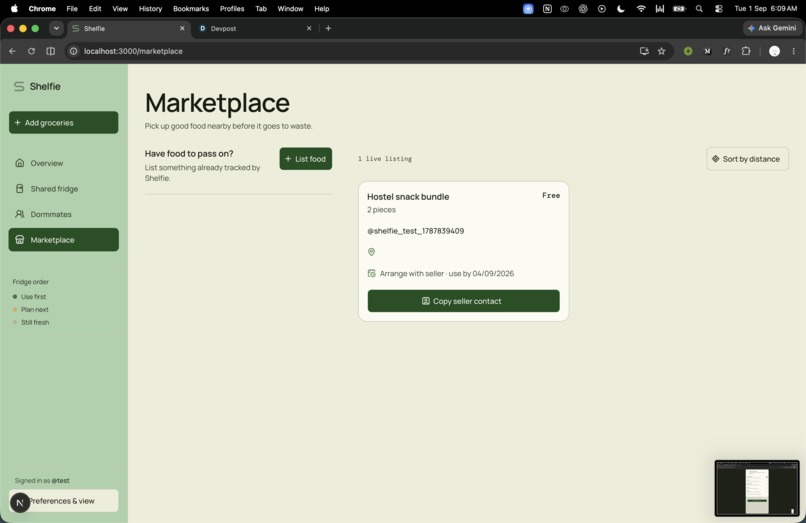806x523 pixels.
Task: Click the Wi-Fi icon in the menu bar
Action: 641,8
